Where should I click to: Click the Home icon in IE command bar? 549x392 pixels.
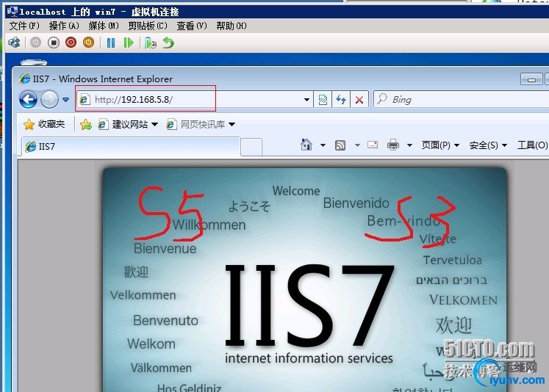[x=306, y=145]
